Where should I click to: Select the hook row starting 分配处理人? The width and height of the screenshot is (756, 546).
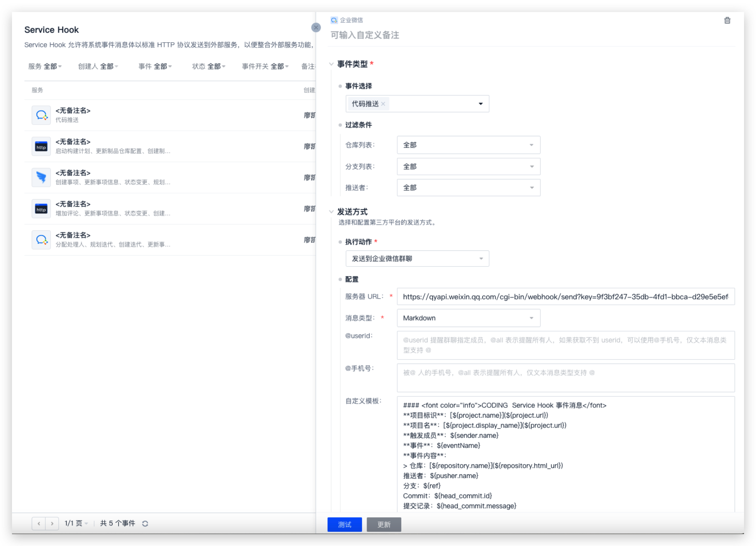pyautogui.click(x=170, y=239)
